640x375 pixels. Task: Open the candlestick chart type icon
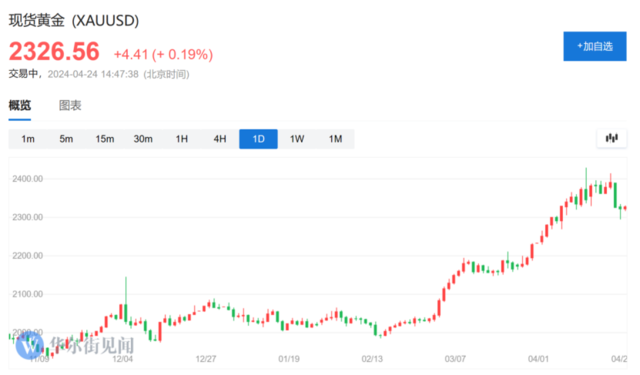tap(611, 139)
